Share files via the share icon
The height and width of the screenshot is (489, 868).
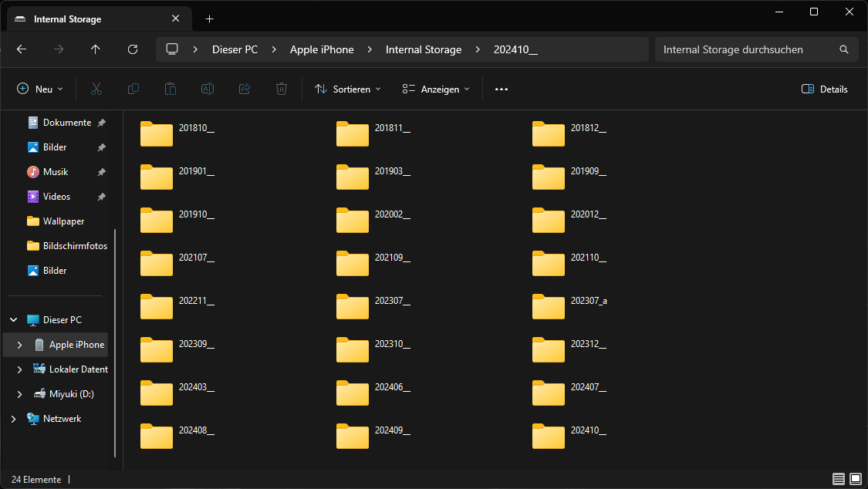pos(244,89)
